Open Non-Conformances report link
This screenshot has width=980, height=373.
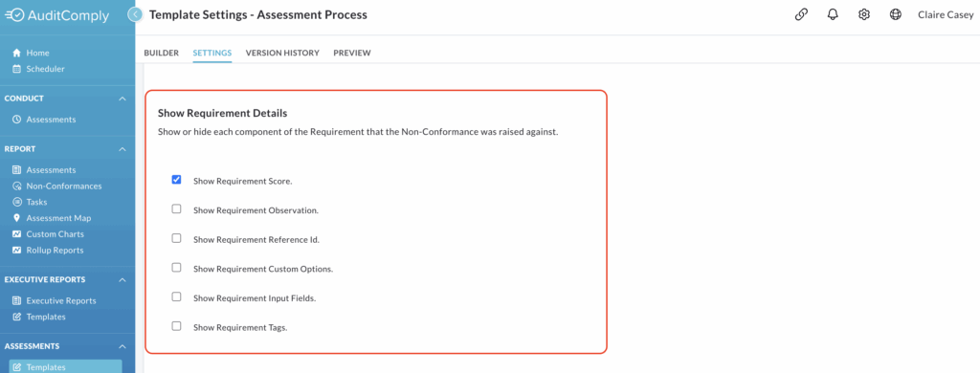pos(64,186)
